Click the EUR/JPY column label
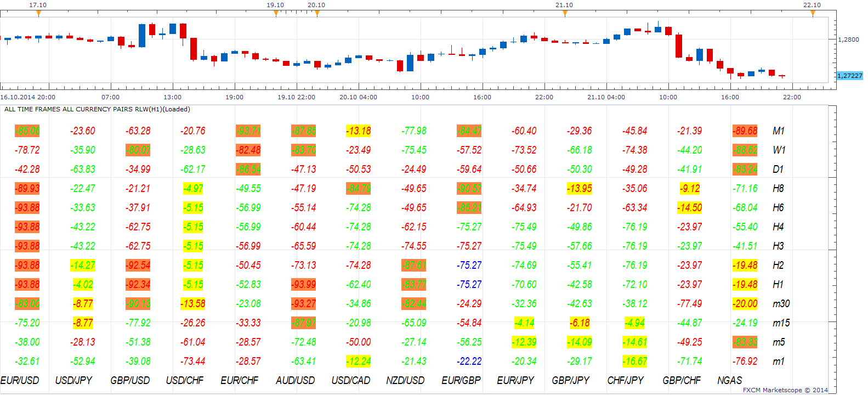Image resolution: width=868 pixels, height=395 pixels. 515,380
